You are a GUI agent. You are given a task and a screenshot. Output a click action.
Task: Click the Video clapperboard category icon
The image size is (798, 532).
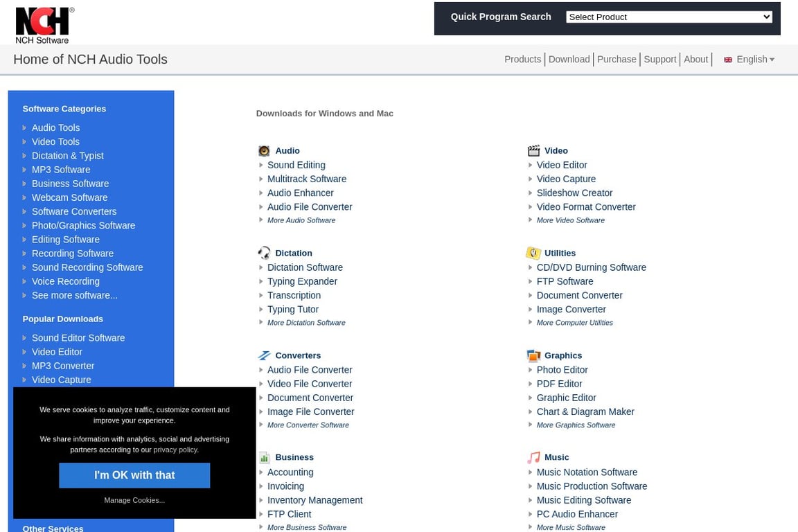pos(533,151)
